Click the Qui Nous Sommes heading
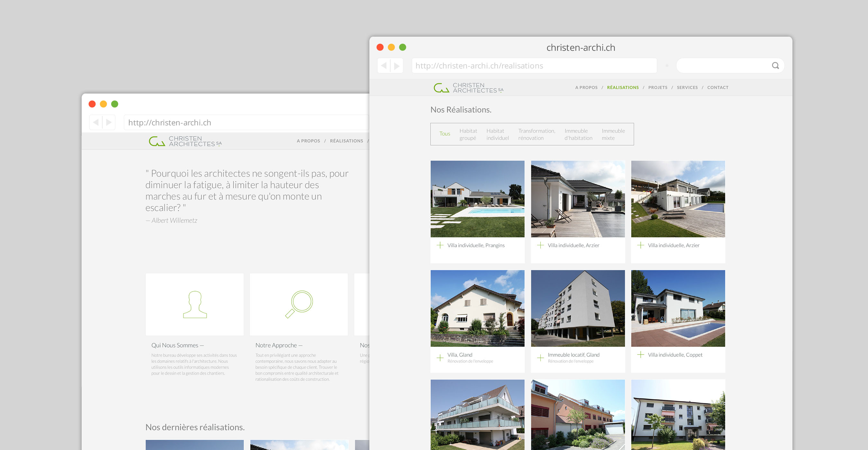This screenshot has height=450, width=868. [x=177, y=345]
